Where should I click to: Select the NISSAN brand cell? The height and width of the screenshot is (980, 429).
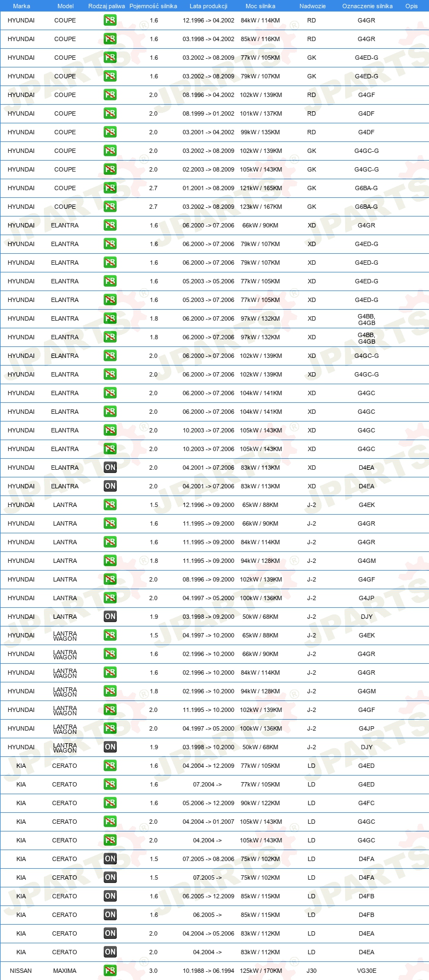click(x=21, y=971)
